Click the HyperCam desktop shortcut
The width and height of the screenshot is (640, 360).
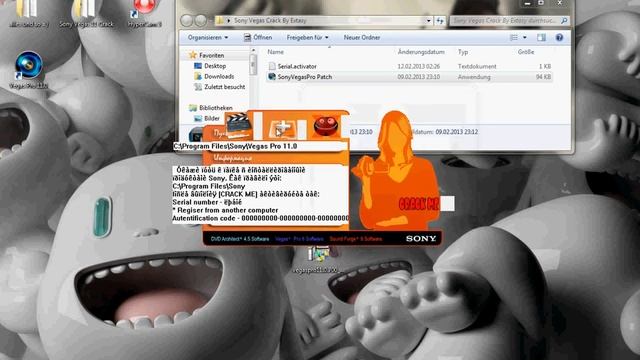[144, 14]
